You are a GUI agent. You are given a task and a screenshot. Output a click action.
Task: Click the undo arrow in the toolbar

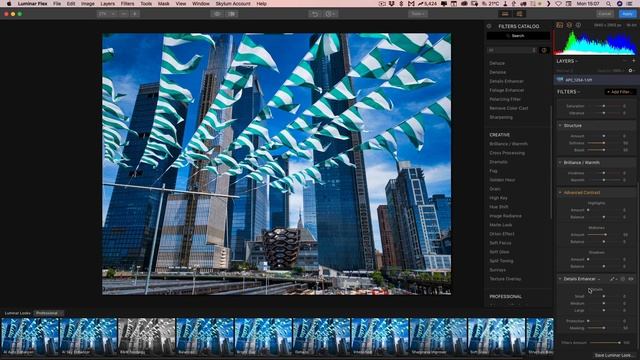click(315, 14)
